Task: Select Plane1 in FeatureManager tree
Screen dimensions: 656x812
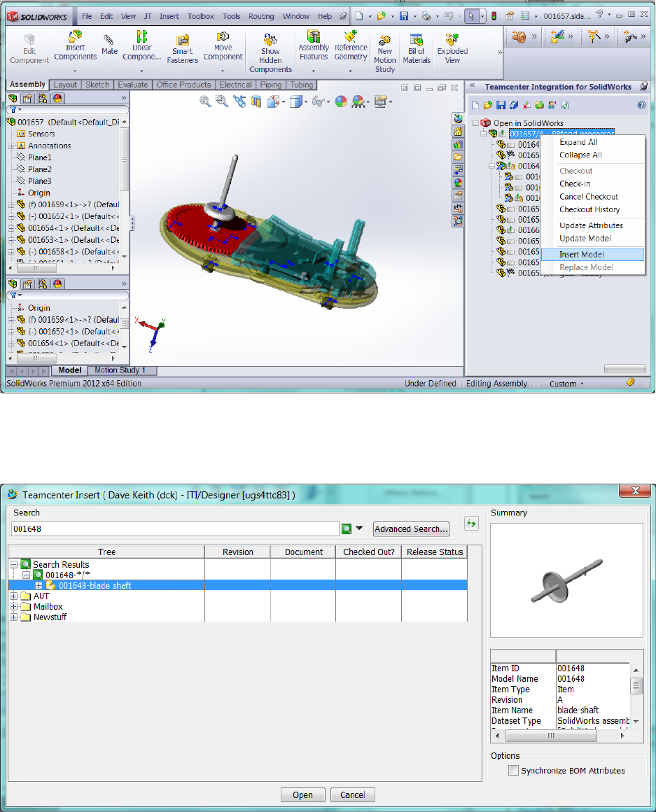Action: tap(39, 157)
